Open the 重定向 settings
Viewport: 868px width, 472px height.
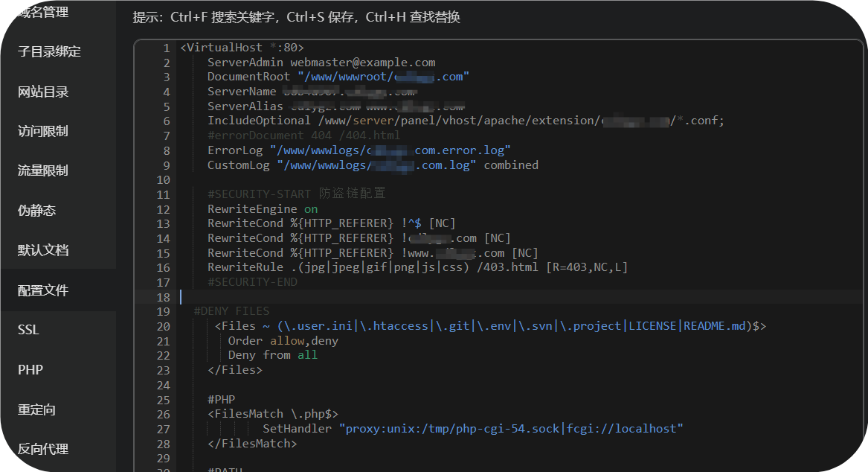tap(36, 409)
